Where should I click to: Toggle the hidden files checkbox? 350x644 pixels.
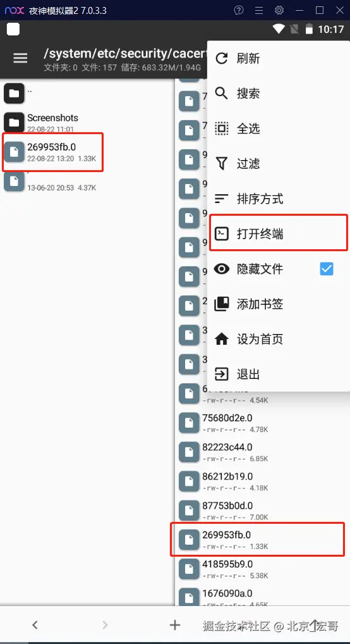pos(327,269)
